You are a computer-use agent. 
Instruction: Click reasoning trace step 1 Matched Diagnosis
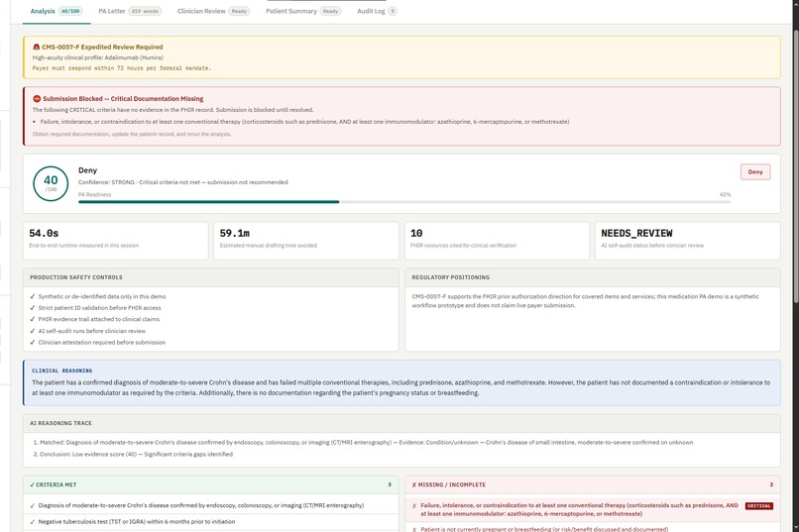point(363,443)
